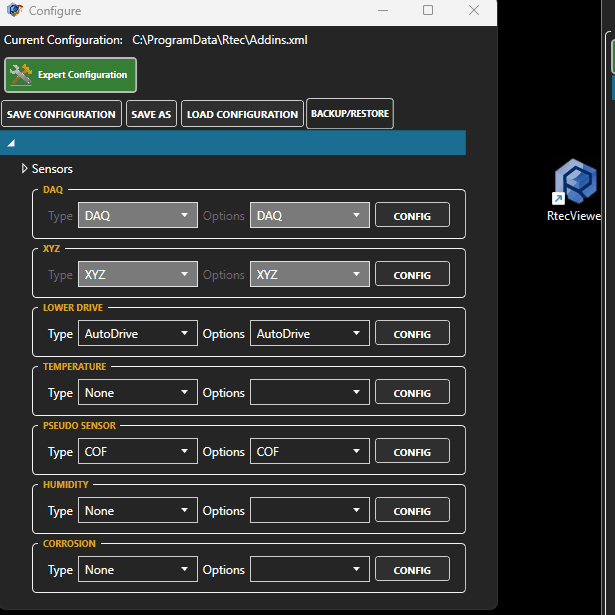Click the Current Configuration label
This screenshot has height=615, width=615.
[x=63, y=40]
